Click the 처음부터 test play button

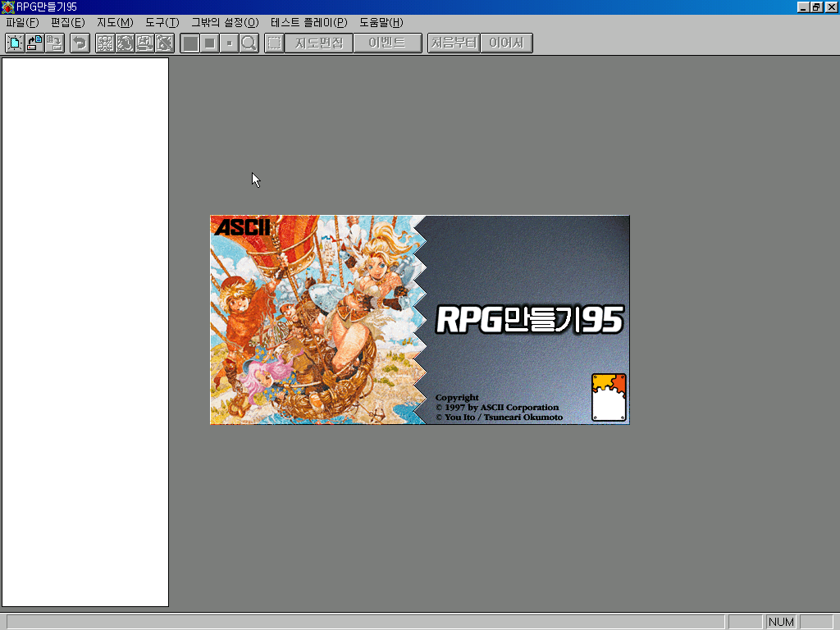454,43
